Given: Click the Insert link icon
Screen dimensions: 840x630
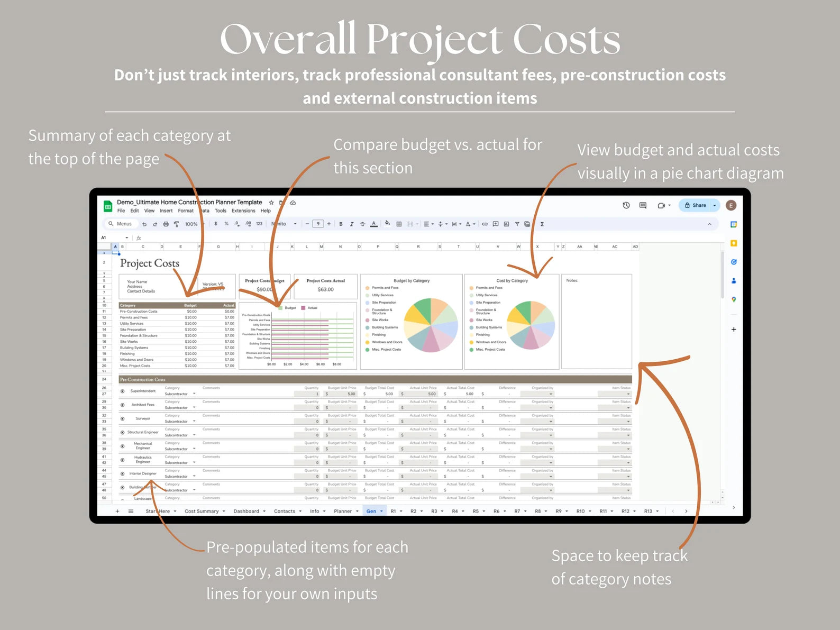Looking at the screenshot, I should click(x=485, y=224).
